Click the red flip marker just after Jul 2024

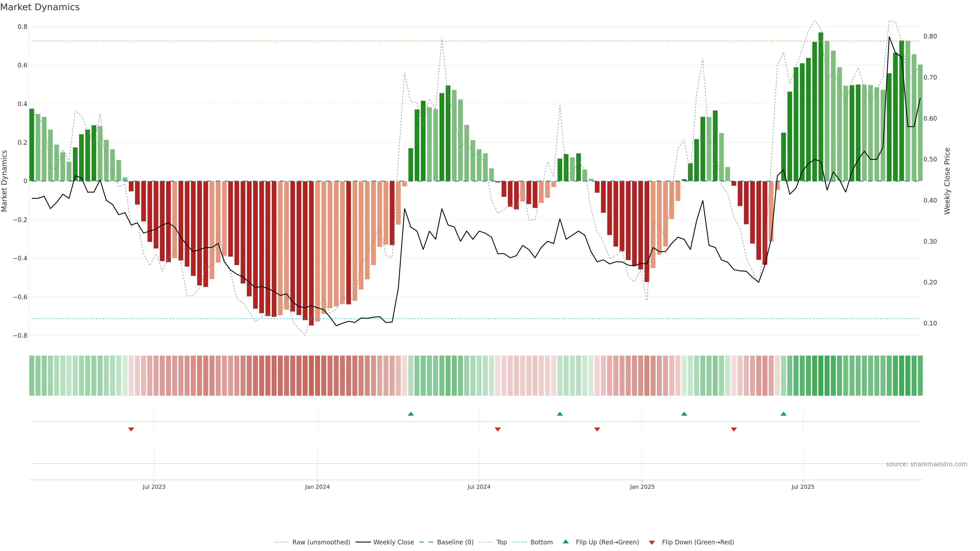pos(498,429)
